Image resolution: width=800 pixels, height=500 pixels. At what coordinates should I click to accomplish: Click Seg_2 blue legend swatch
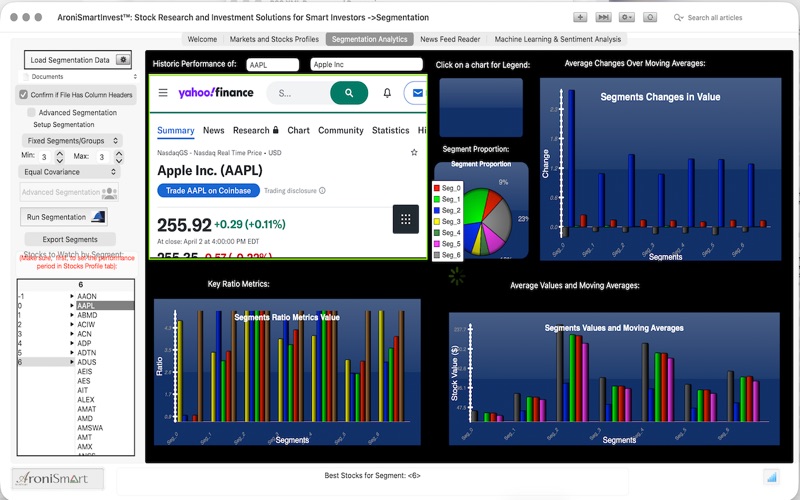tap(437, 210)
